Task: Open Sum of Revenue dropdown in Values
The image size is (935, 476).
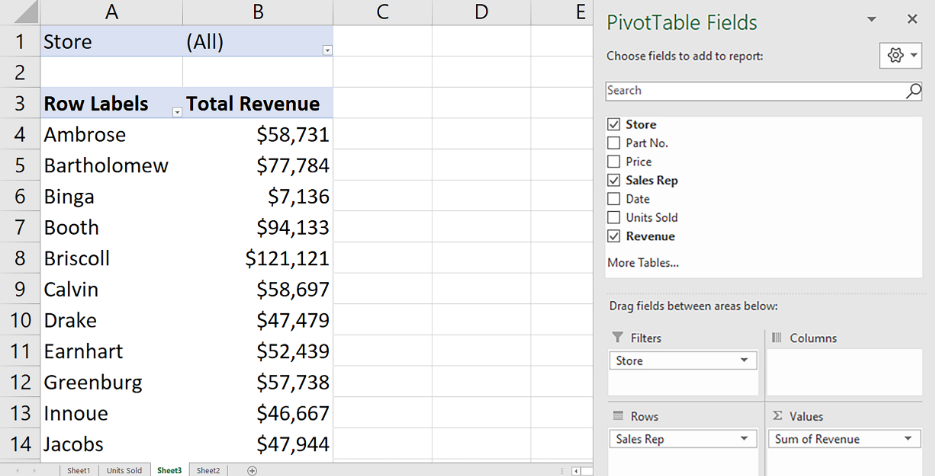Action: 908,439
